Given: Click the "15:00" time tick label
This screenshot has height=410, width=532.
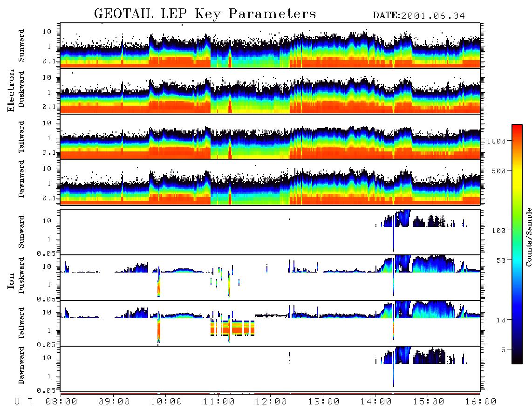Looking at the screenshot, I should pyautogui.click(x=429, y=402).
